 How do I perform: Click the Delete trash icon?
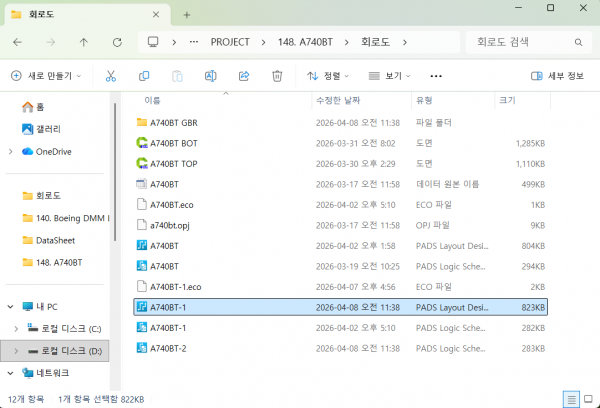[x=278, y=76]
